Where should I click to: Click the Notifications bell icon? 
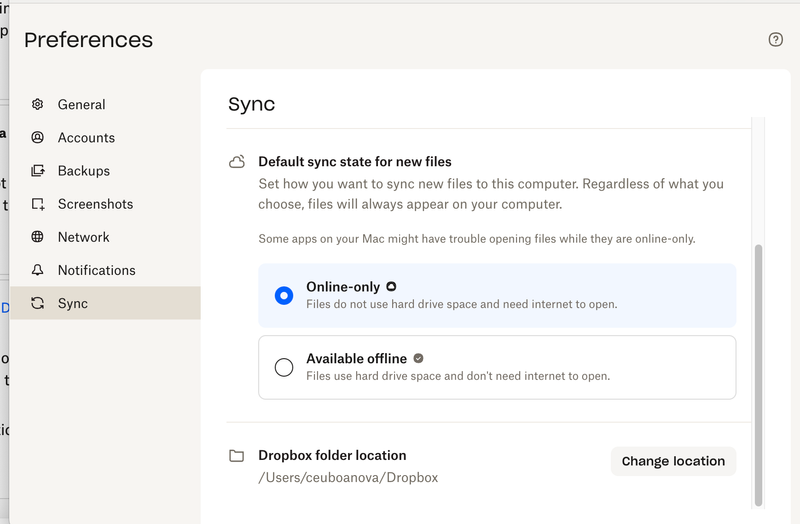(38, 270)
